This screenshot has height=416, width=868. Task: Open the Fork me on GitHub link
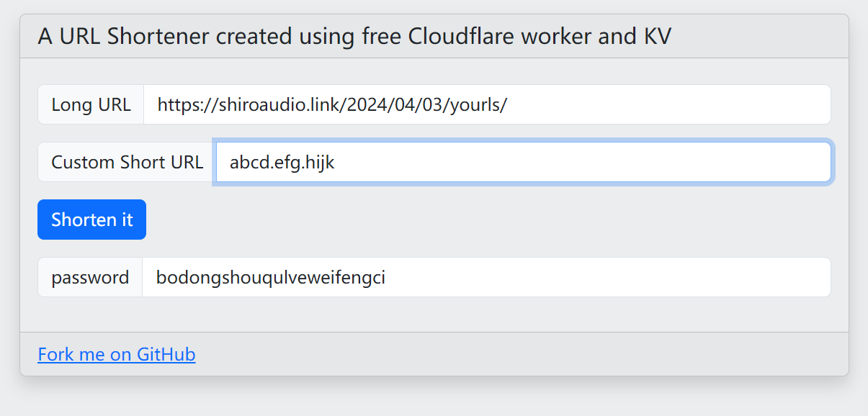(116, 355)
